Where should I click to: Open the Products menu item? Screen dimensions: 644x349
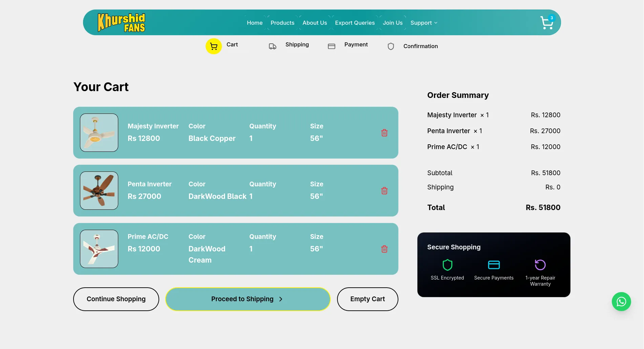(x=283, y=23)
